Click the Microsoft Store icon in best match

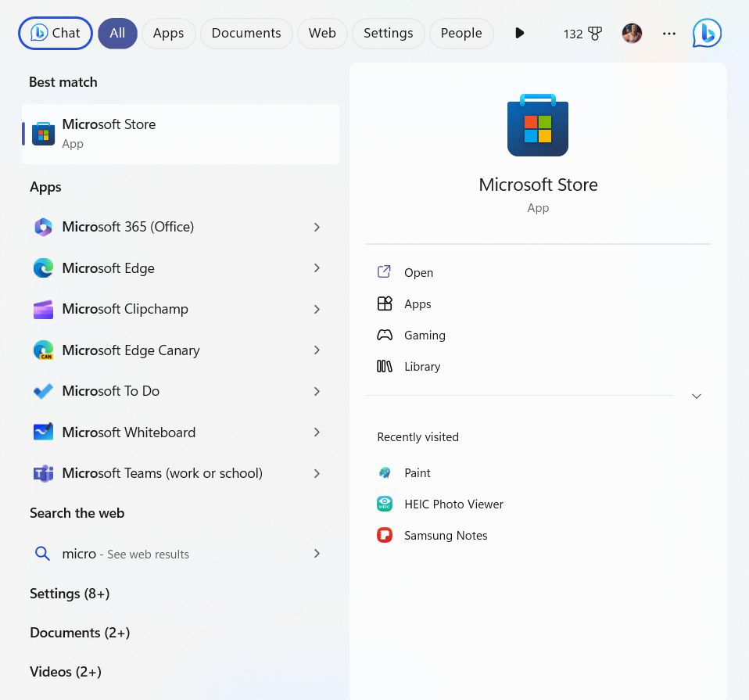click(x=44, y=134)
